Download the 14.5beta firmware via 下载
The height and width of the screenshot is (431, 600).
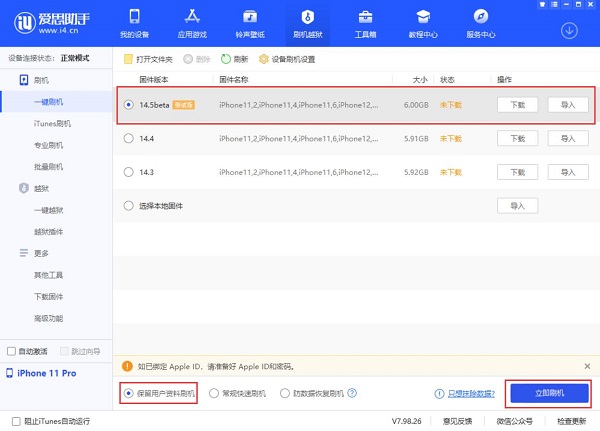coord(517,104)
